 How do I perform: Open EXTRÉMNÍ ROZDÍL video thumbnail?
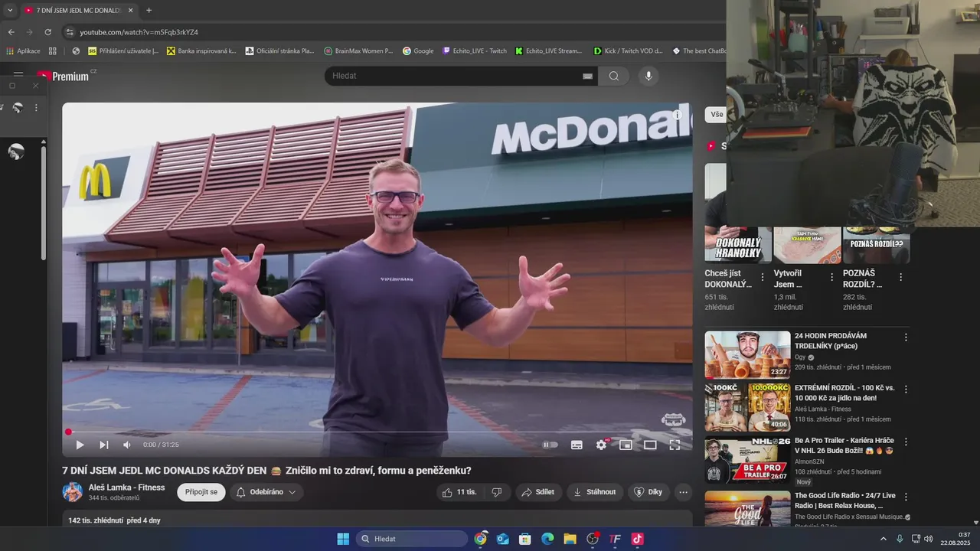pyautogui.click(x=747, y=407)
